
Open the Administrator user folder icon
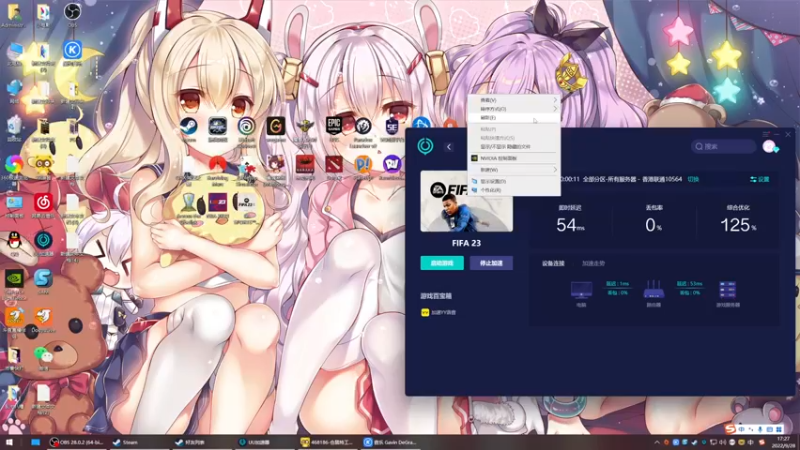point(14,12)
